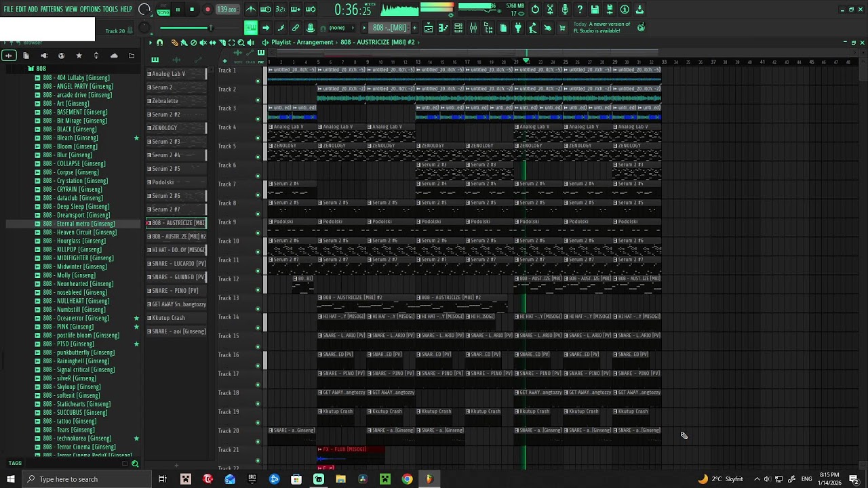Open the TOOLS menu
This screenshot has height=488, width=868.
click(110, 9)
